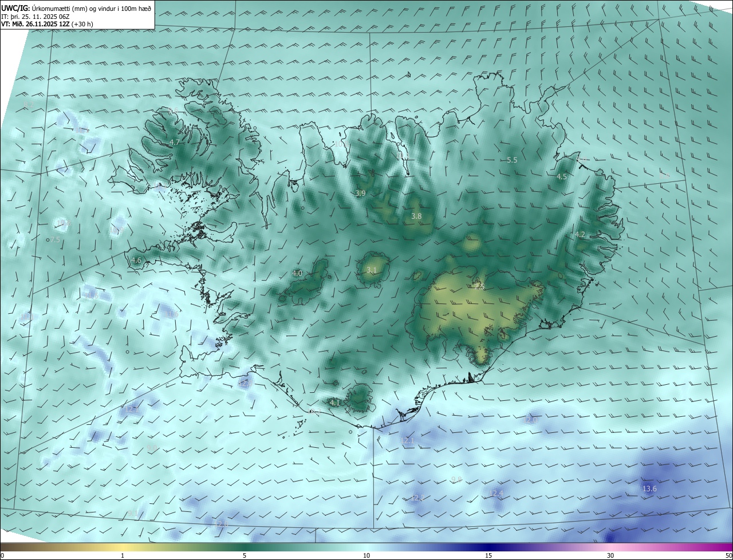The height and width of the screenshot is (560, 733).
Task: Click the 1 tick on the color scale
Action: click(123, 555)
